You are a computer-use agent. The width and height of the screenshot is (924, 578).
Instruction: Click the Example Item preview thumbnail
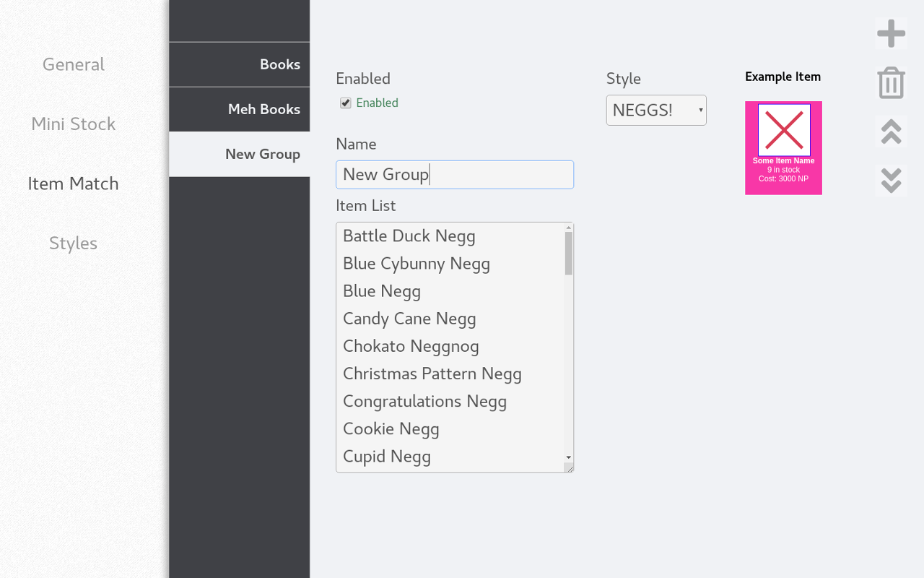[x=784, y=130]
